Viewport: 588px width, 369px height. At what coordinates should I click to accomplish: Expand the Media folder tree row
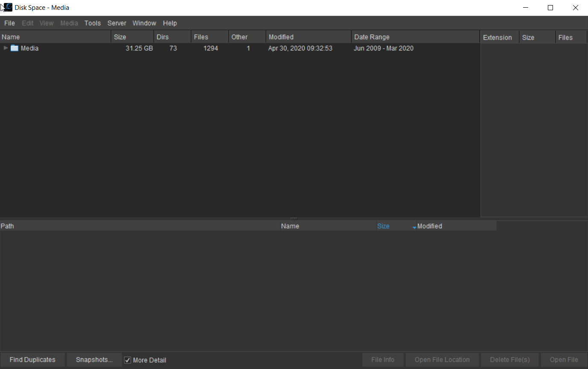[6, 48]
